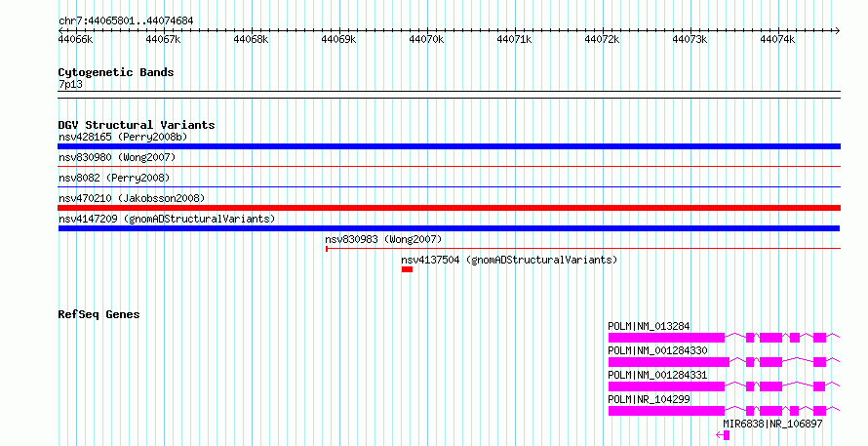Click the POLM NM_001284330 large exon block
The image size is (868, 446).
click(669, 362)
